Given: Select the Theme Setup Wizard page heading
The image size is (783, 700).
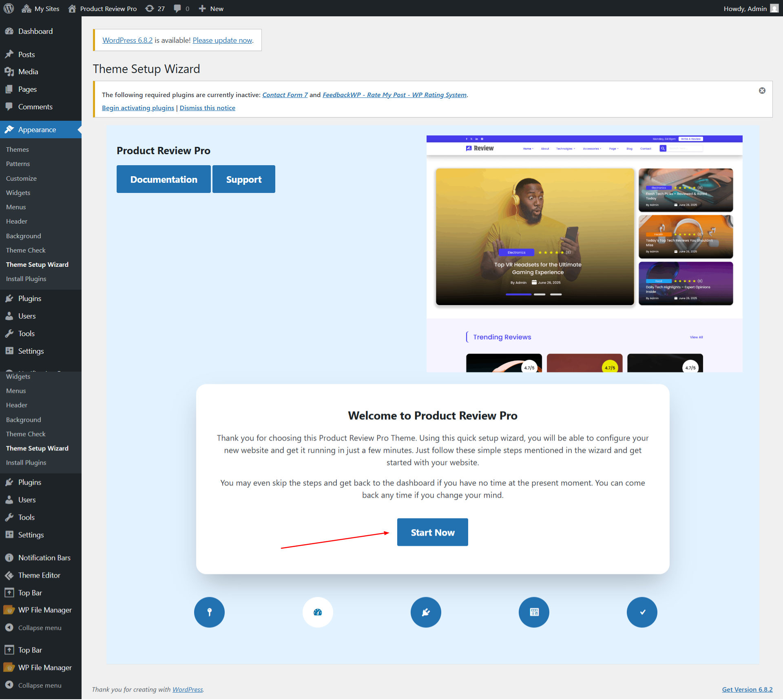Looking at the screenshot, I should 146,69.
